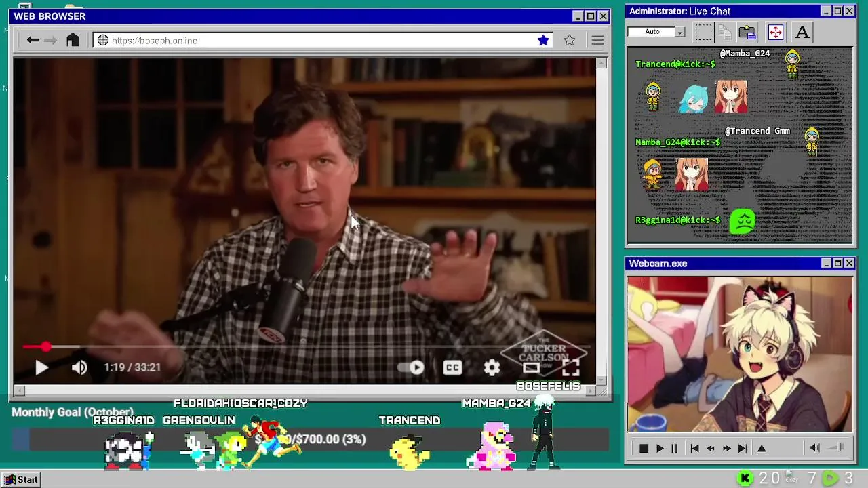Click the green sad emoji in chat
Image resolution: width=868 pixels, height=488 pixels.
point(743,222)
